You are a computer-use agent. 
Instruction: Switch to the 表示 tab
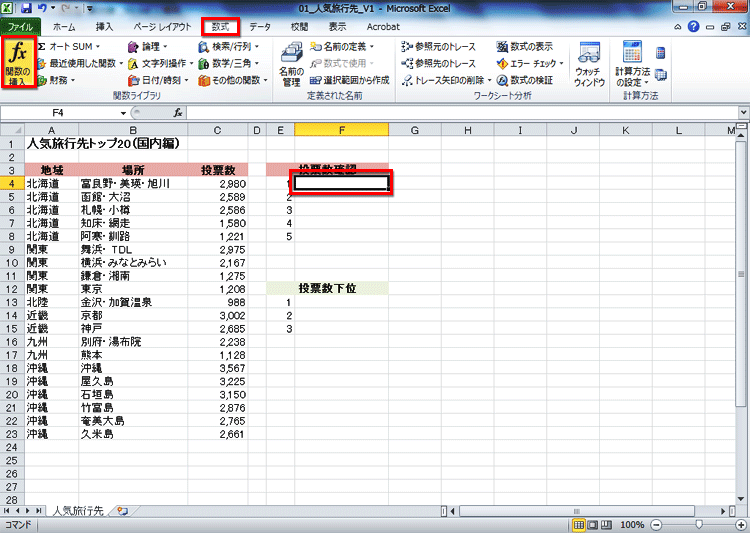337,27
